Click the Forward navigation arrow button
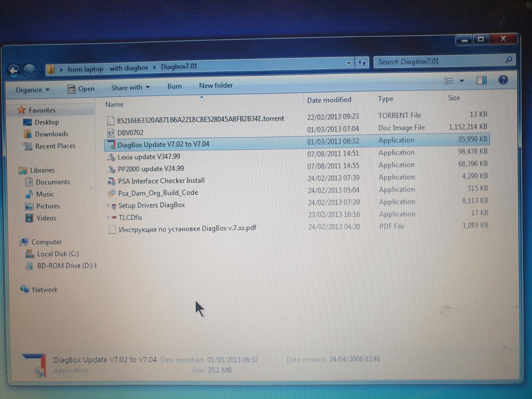This screenshot has height=399, width=532. pyautogui.click(x=29, y=70)
